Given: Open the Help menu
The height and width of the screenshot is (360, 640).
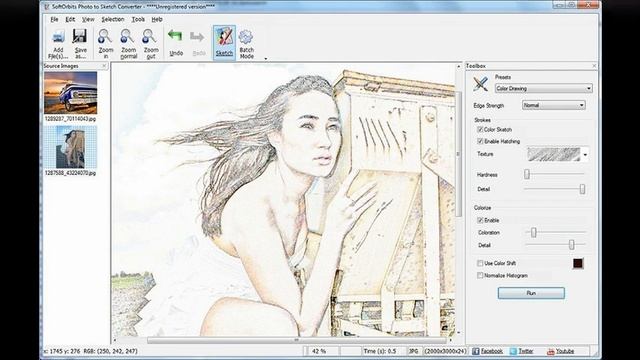Looking at the screenshot, I should pos(157,19).
